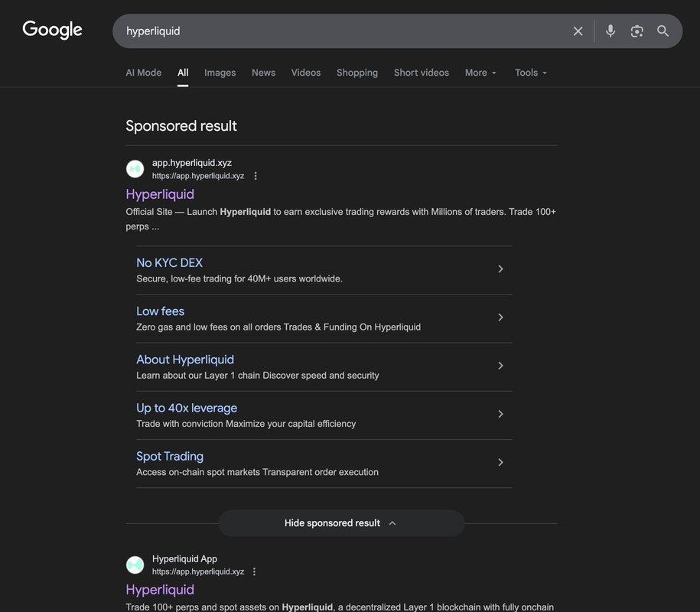Screen dimensions: 700x612
Task: Switch to AI Mode tab
Action: (x=143, y=73)
